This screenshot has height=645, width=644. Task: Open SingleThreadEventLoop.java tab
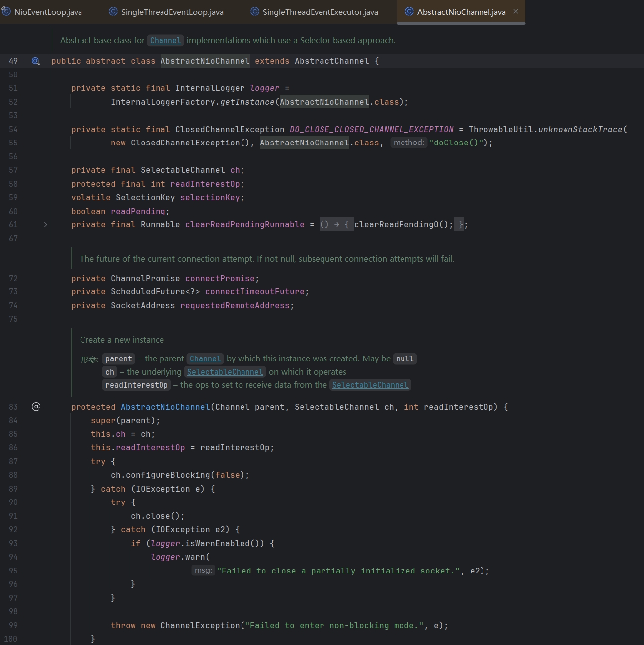(x=166, y=12)
